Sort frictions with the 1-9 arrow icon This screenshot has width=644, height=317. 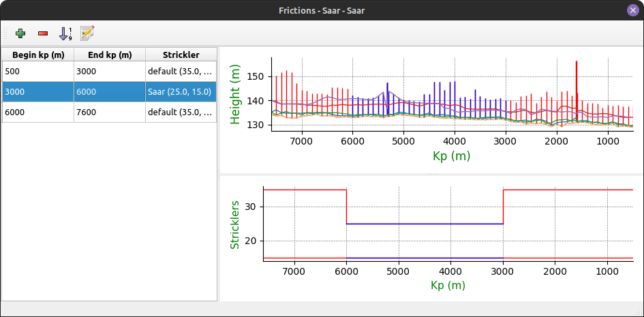(65, 33)
